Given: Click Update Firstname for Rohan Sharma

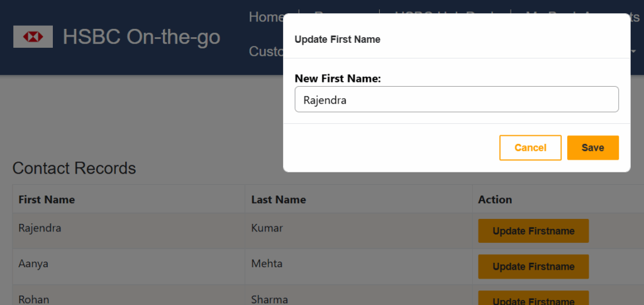Looking at the screenshot, I should (x=533, y=299).
